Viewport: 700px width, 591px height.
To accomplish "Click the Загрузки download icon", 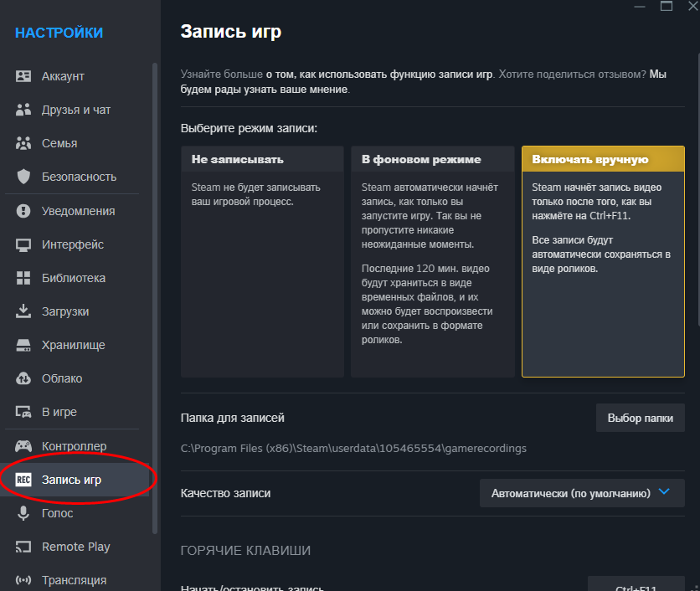I will click(x=23, y=311).
